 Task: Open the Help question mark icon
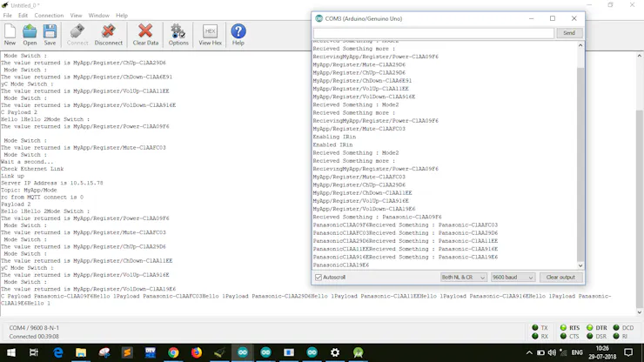pos(238,35)
